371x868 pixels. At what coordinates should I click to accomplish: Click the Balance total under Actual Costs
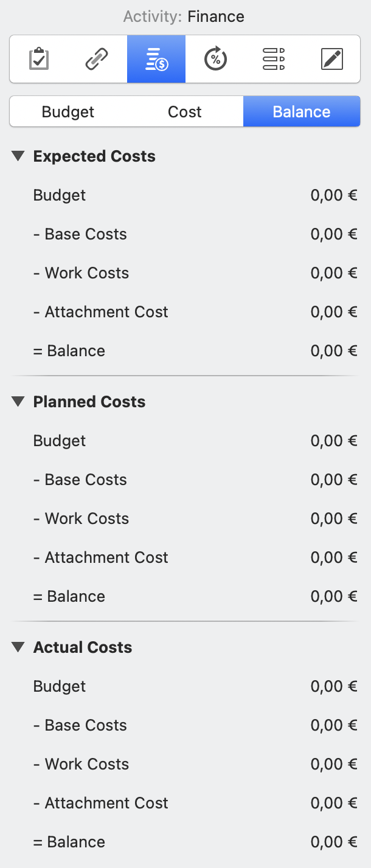point(333,842)
